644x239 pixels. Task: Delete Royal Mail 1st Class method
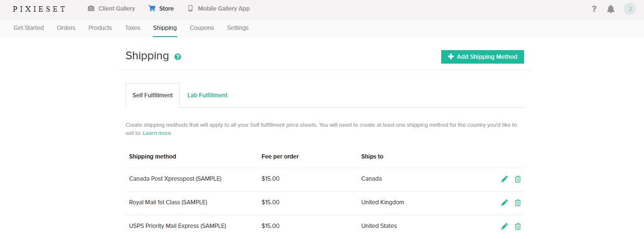[x=518, y=203]
